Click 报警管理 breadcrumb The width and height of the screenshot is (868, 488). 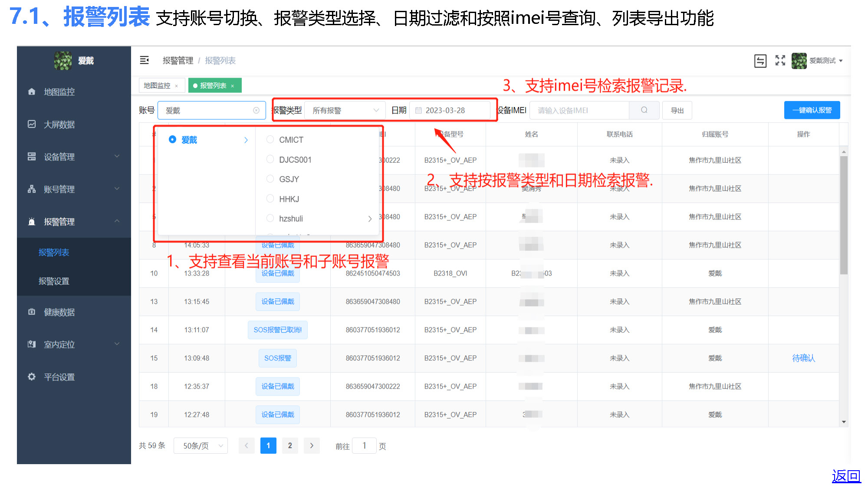tap(178, 60)
